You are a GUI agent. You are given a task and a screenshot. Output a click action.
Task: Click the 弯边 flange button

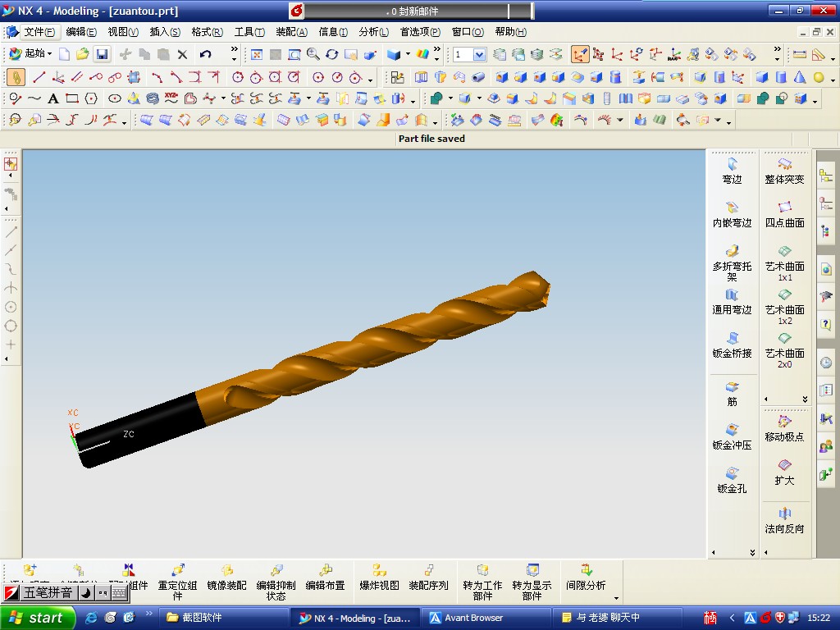click(x=732, y=171)
